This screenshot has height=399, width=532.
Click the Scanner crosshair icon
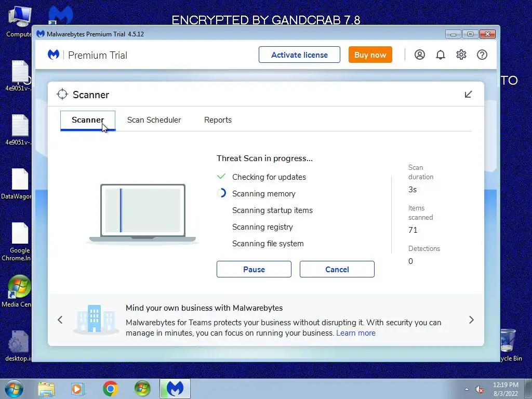(x=62, y=95)
